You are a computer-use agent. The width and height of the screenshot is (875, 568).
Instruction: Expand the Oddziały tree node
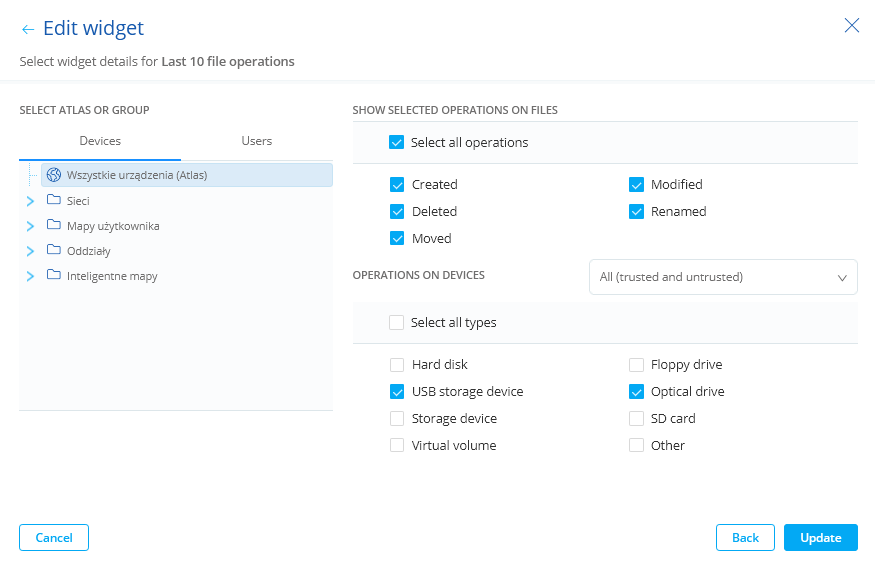point(30,251)
